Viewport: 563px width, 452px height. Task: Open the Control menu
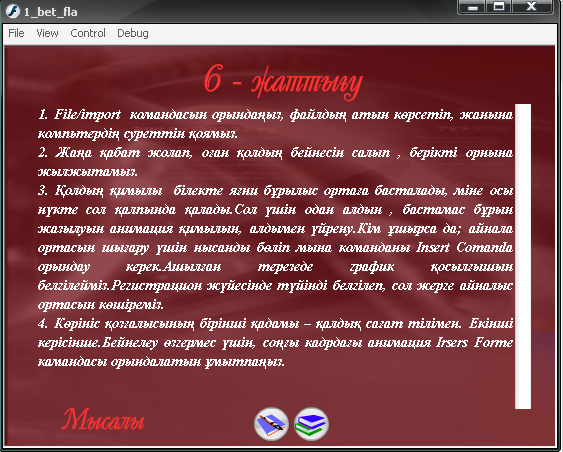click(x=88, y=33)
